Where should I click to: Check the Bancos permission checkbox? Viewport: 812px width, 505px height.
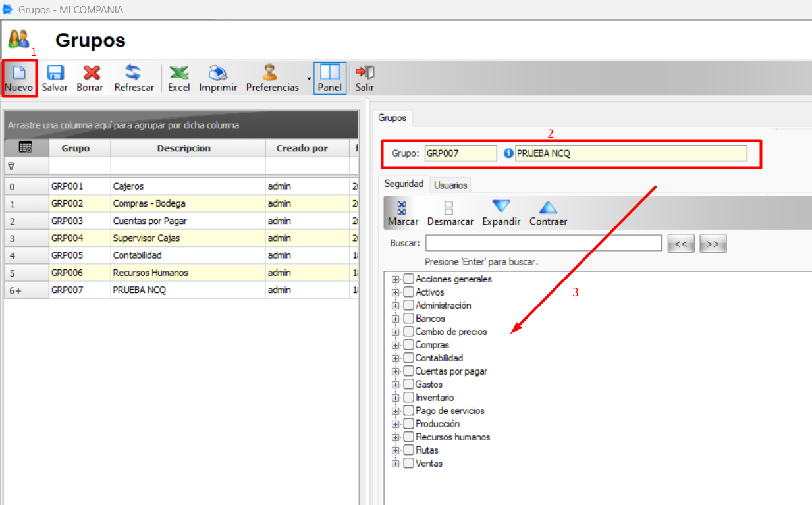(409, 319)
